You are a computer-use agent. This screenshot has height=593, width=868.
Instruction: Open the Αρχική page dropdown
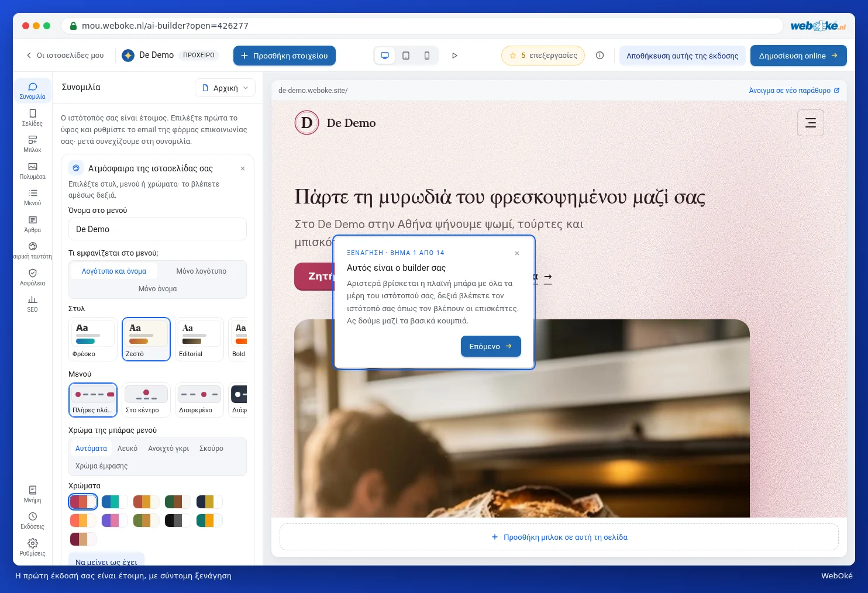225,88
